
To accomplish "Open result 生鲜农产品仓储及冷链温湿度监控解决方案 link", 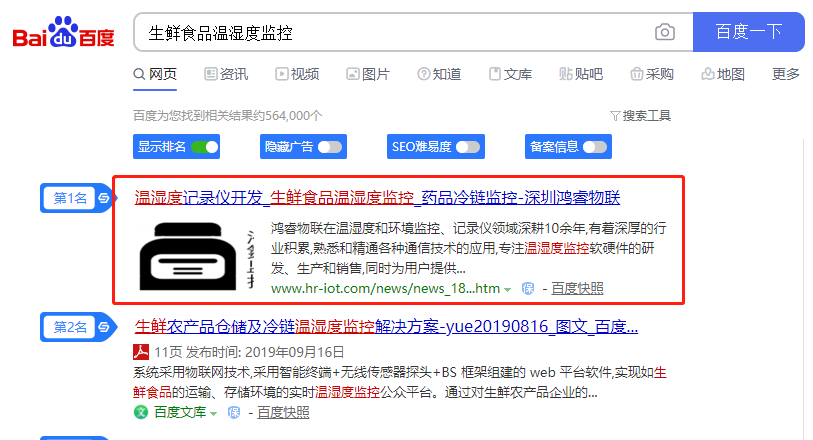I will pos(386,327).
